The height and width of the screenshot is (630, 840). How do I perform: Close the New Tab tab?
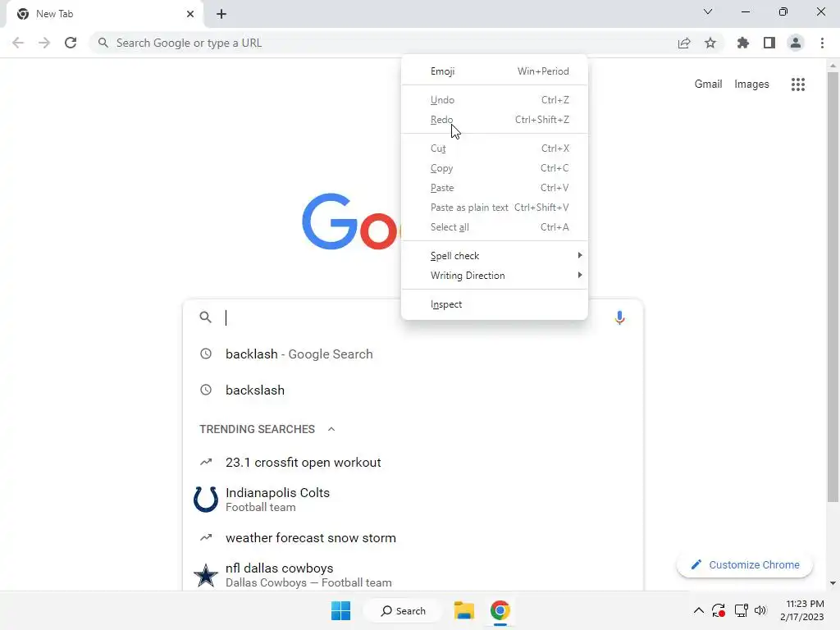pos(190,14)
